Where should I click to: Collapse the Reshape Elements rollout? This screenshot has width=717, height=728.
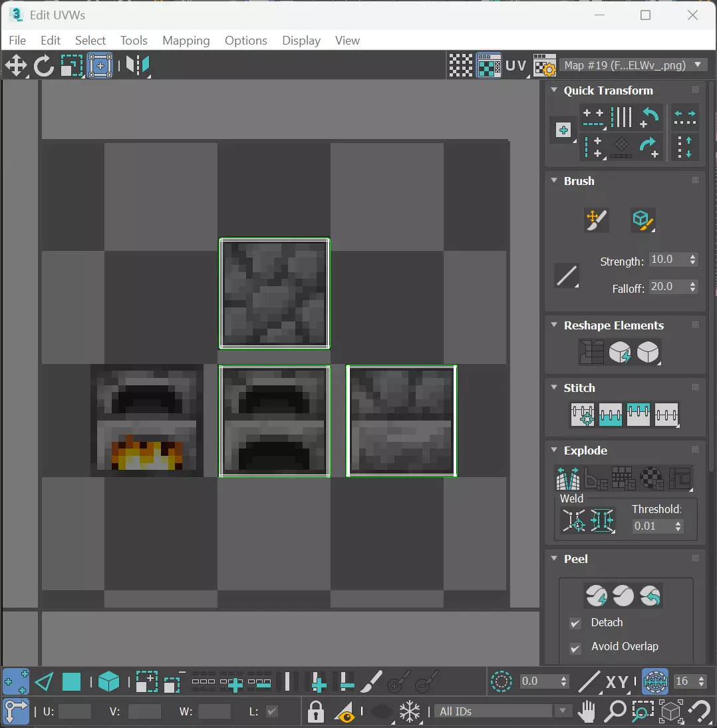pyautogui.click(x=554, y=325)
